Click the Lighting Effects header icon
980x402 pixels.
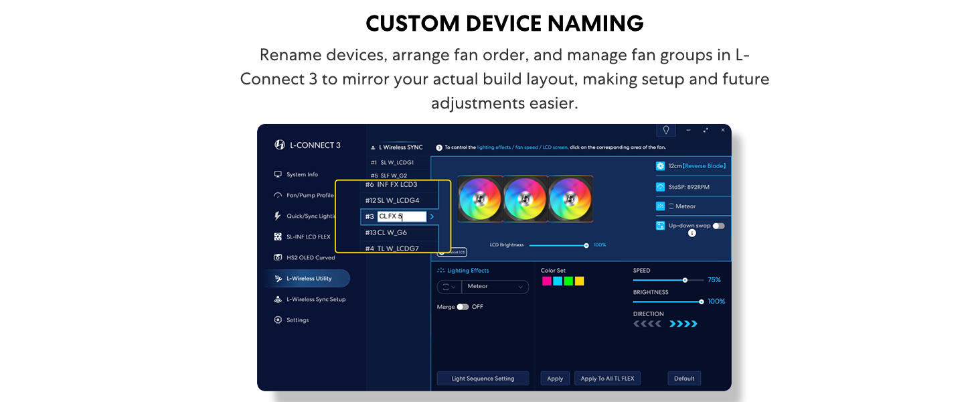[x=440, y=271]
